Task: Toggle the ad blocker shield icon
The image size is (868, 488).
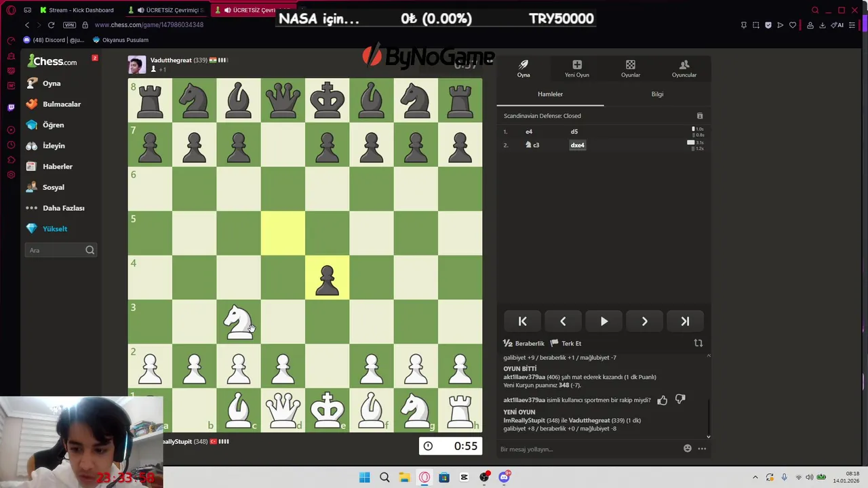Action: coord(768,25)
